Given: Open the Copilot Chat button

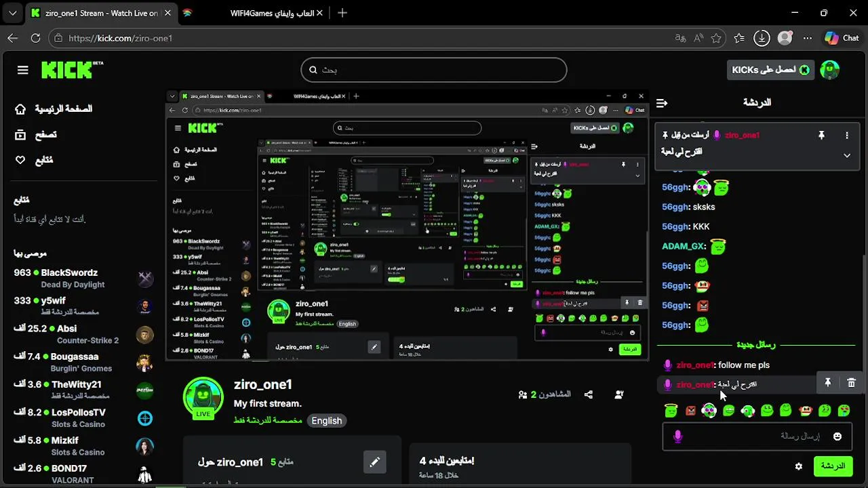Looking at the screenshot, I should click(842, 38).
